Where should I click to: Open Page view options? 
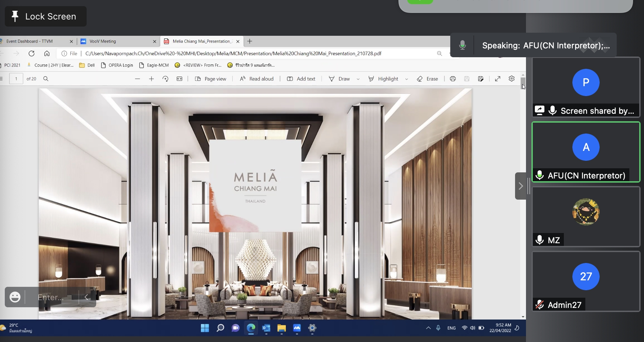pos(210,79)
